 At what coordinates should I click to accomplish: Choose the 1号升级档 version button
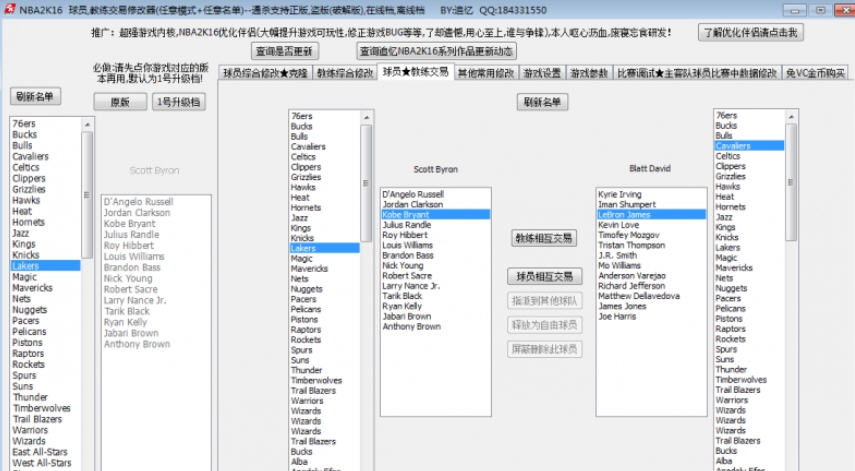[178, 102]
